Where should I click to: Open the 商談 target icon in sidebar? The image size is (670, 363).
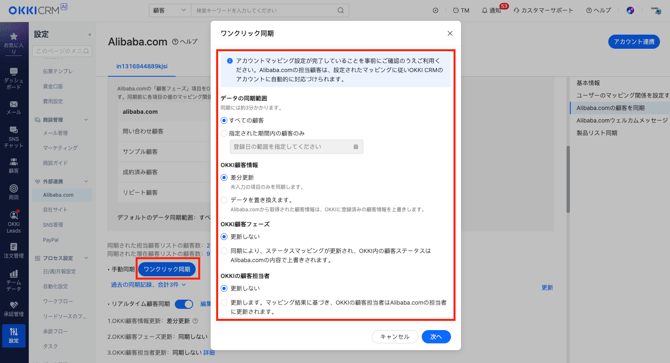14,188
